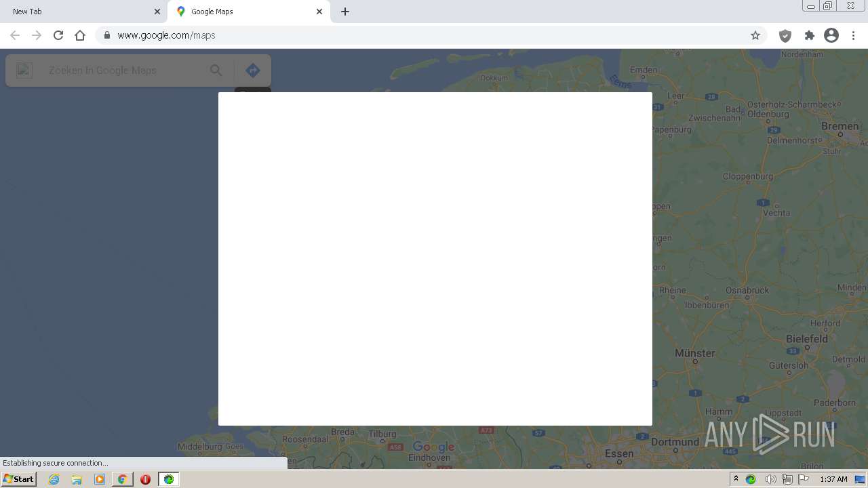Click the Eindhoven label on the map
Image resolution: width=868 pixels, height=488 pixels.
429,458
